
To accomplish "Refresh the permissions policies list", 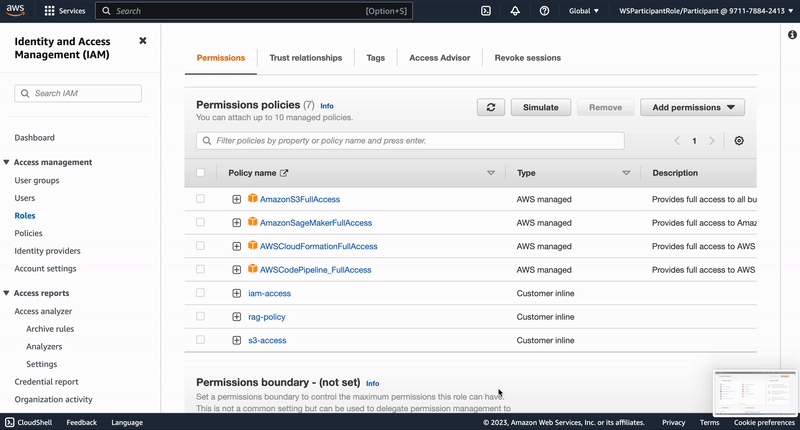I will (491, 107).
